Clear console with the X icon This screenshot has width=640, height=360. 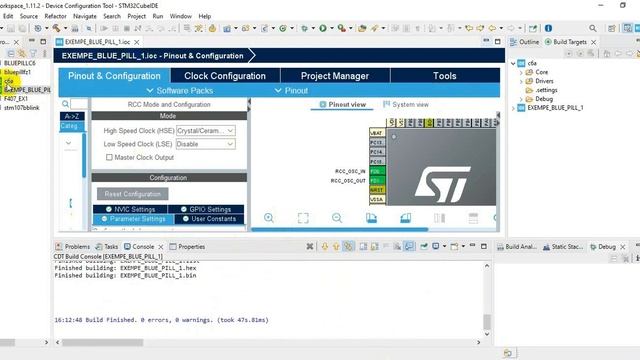tap(310, 246)
